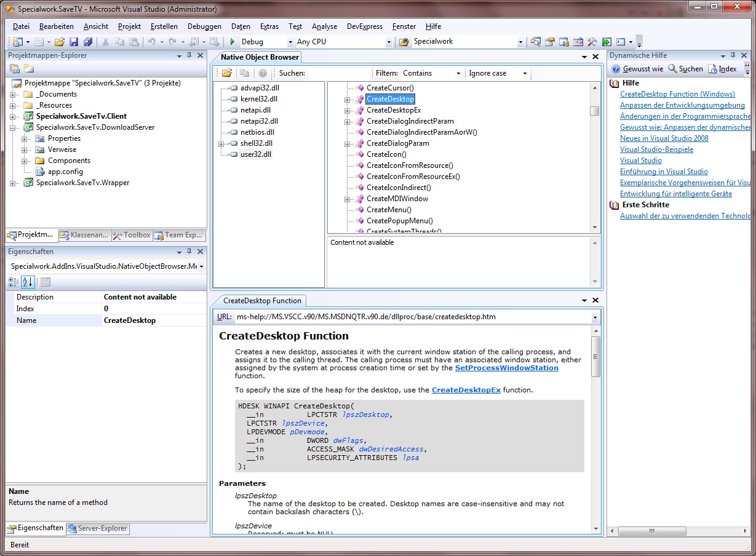The height and width of the screenshot is (556, 756).
Task: Open the Solution Explorer toolbar icon
Action: 536,42
